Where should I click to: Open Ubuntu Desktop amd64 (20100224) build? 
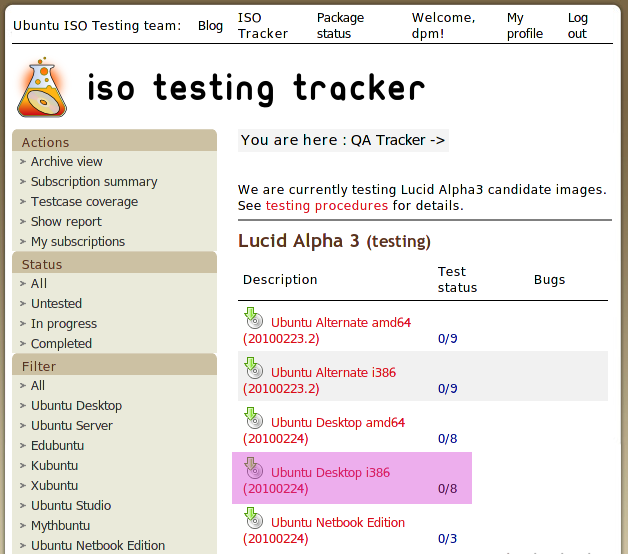(324, 431)
